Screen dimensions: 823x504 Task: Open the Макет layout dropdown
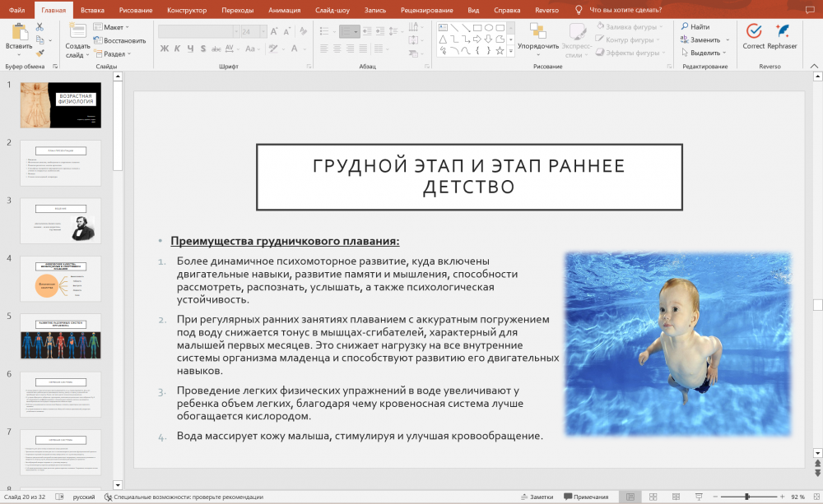pyautogui.click(x=112, y=27)
